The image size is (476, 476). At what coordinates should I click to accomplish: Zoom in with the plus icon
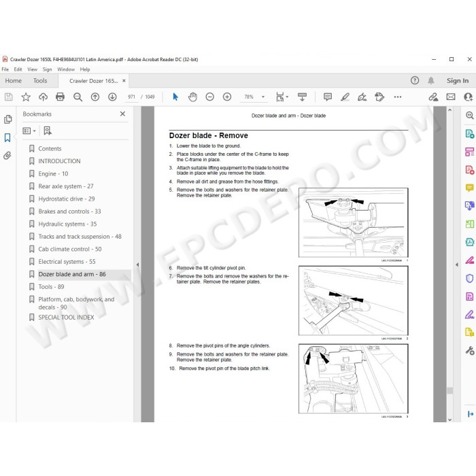tap(227, 97)
